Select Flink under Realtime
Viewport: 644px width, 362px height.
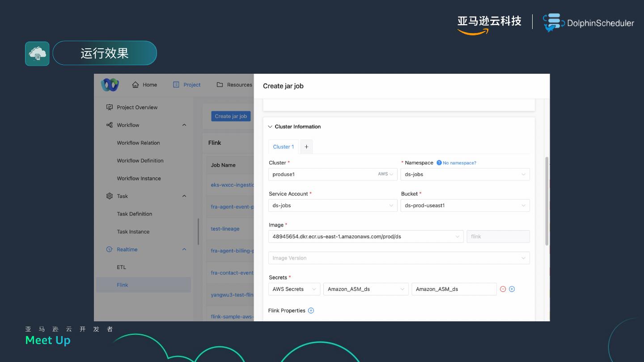(x=144, y=285)
